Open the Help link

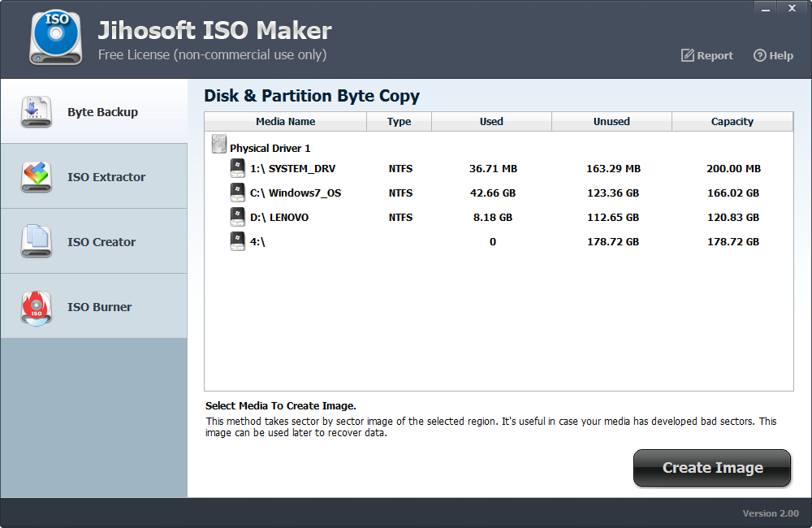pos(773,55)
